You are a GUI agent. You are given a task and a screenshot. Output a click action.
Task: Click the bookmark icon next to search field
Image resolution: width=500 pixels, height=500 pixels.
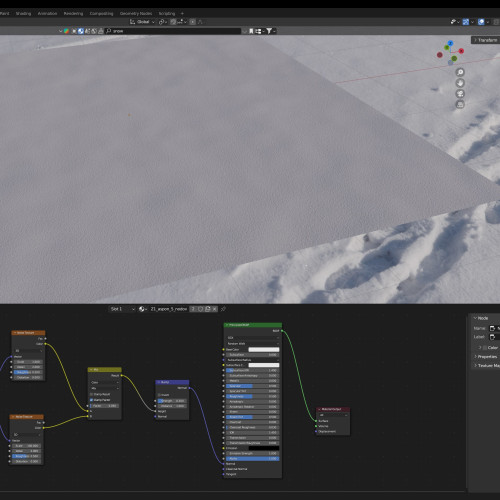coord(251,31)
